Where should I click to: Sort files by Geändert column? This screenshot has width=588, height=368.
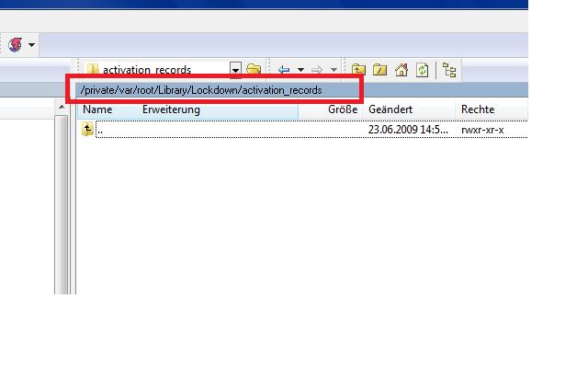click(x=390, y=109)
